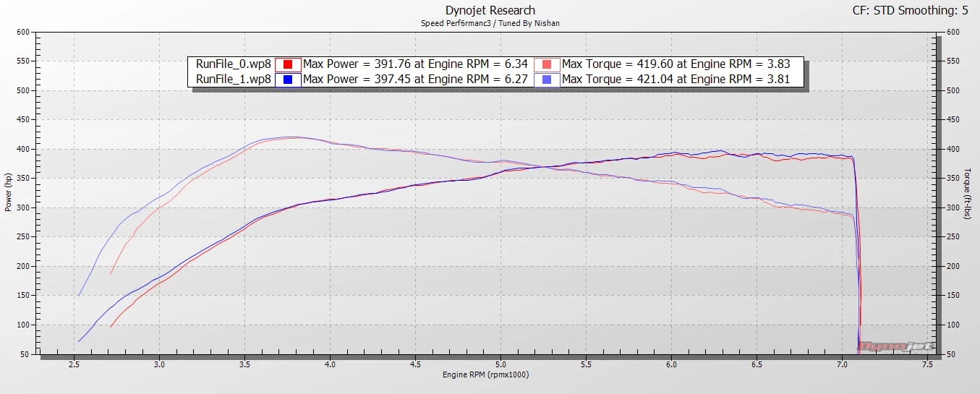Viewport: 980px width, 394px height.
Task: Click Max Torque 421.04 readout text
Action: coord(676,80)
